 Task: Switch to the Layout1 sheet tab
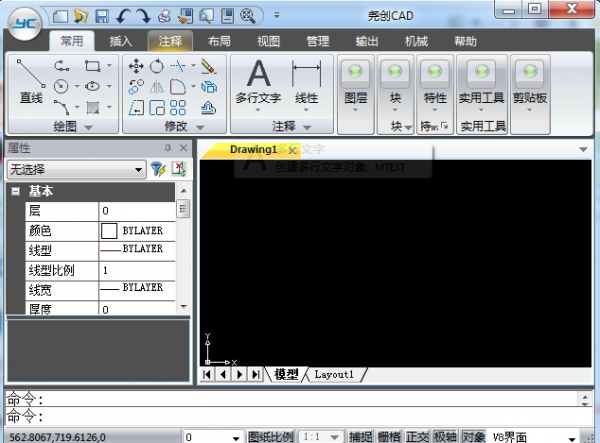[x=333, y=374]
